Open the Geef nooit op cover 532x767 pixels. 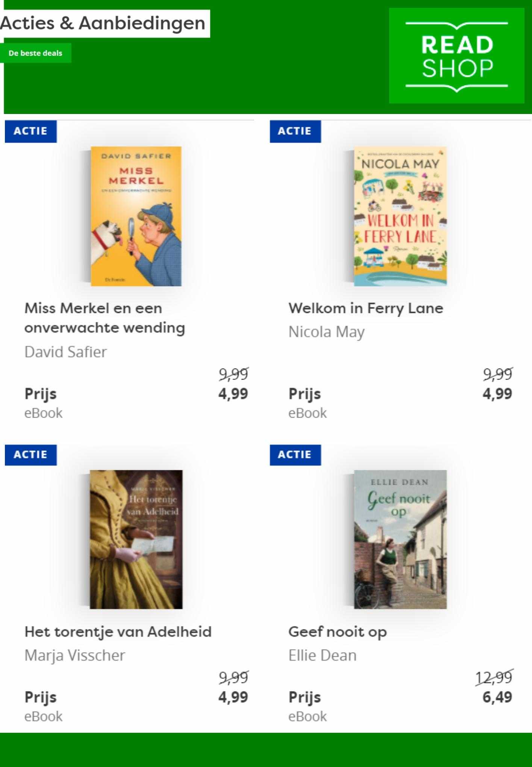[400, 539]
